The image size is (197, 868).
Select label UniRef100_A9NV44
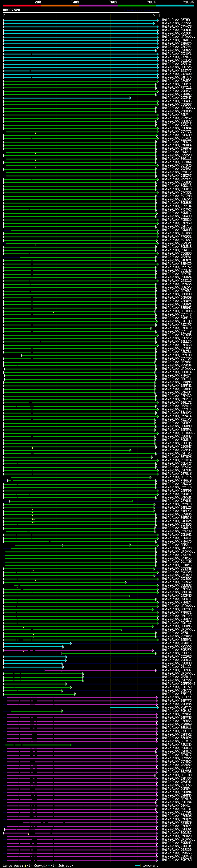(x=177, y=115)
